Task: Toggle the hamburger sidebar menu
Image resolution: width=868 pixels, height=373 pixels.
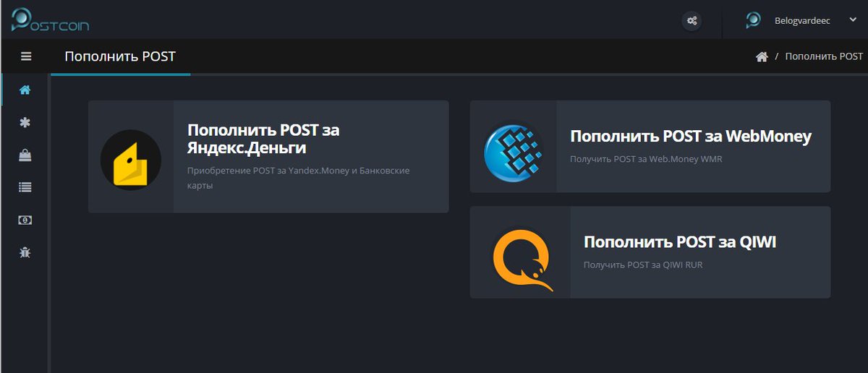Action: coord(26,56)
